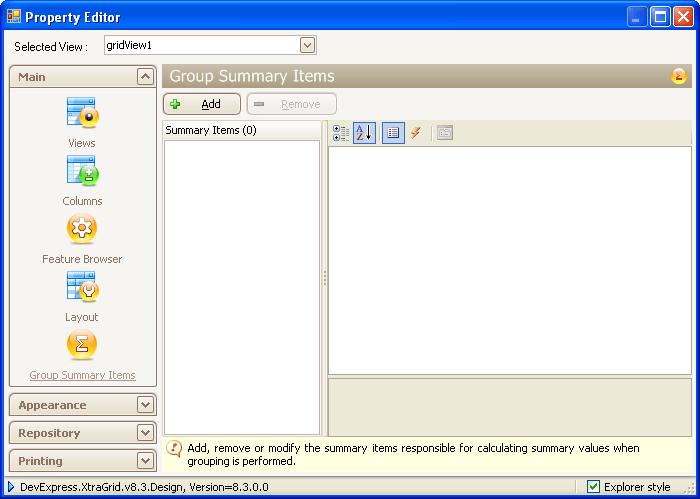Click the Property Editor window icon
700x499 pixels.
14,17
